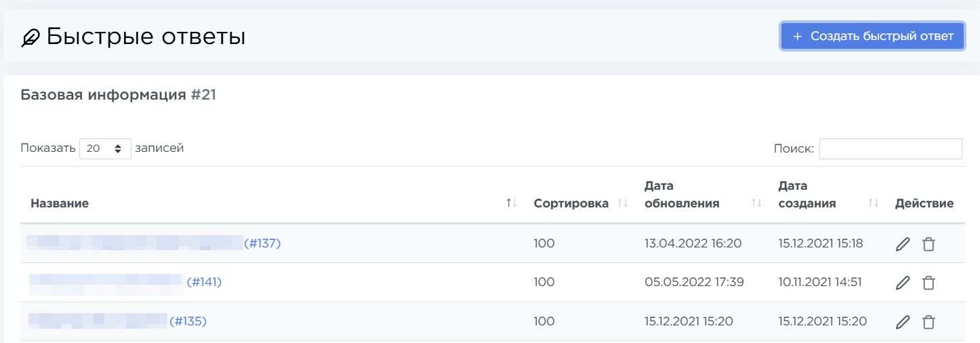Click the Действие column header
Image resolution: width=980 pixels, height=343 pixels.
pos(924,203)
